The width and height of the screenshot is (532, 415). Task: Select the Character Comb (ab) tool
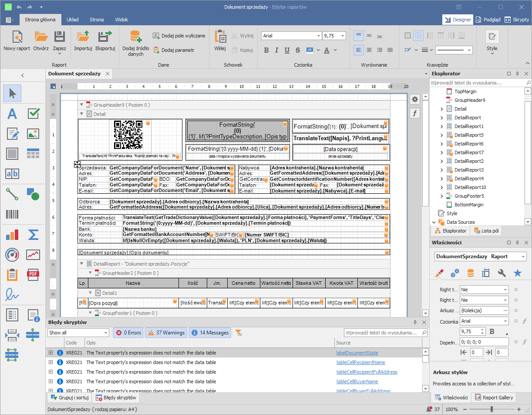12,174
